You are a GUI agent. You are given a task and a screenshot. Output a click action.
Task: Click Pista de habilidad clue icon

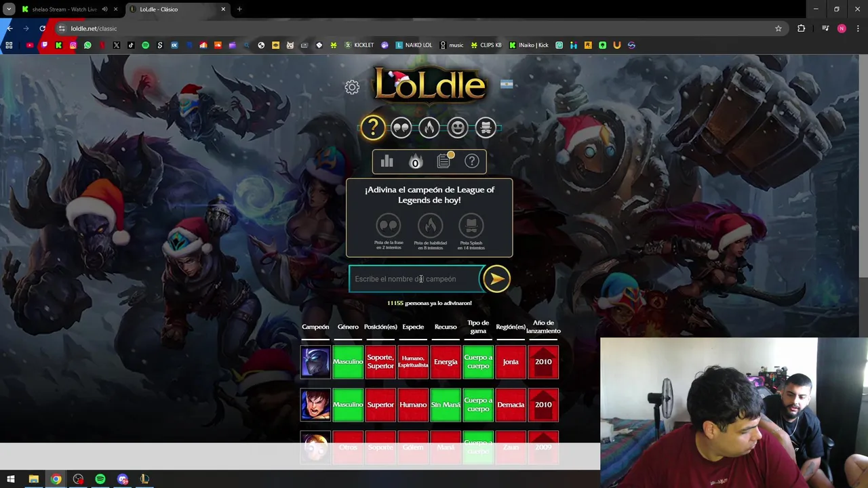[430, 226]
